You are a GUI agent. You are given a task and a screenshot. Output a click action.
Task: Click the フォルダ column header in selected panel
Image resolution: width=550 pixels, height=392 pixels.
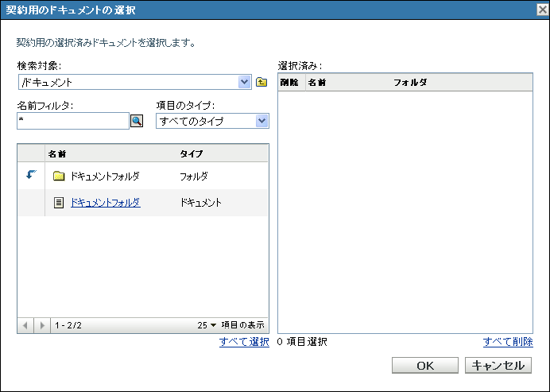click(410, 83)
